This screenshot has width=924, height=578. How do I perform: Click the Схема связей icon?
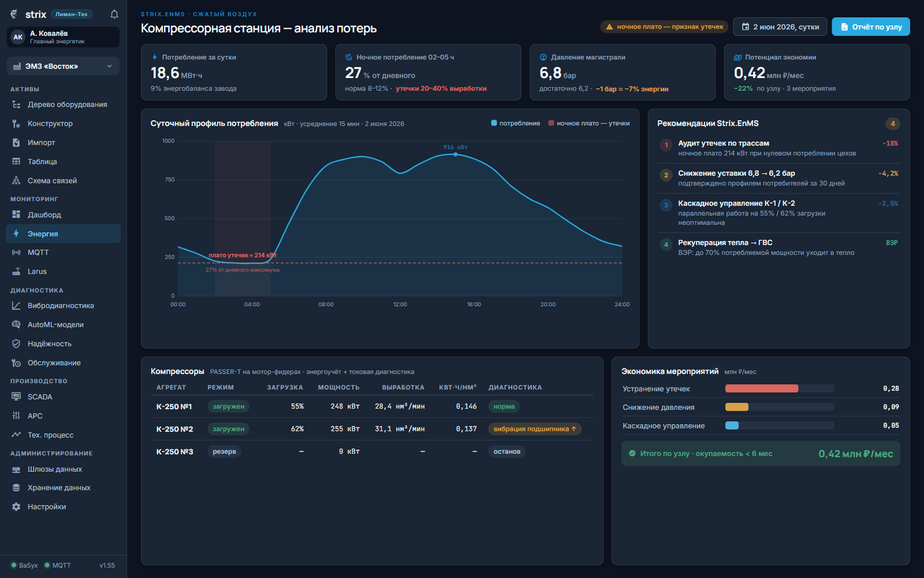16,181
